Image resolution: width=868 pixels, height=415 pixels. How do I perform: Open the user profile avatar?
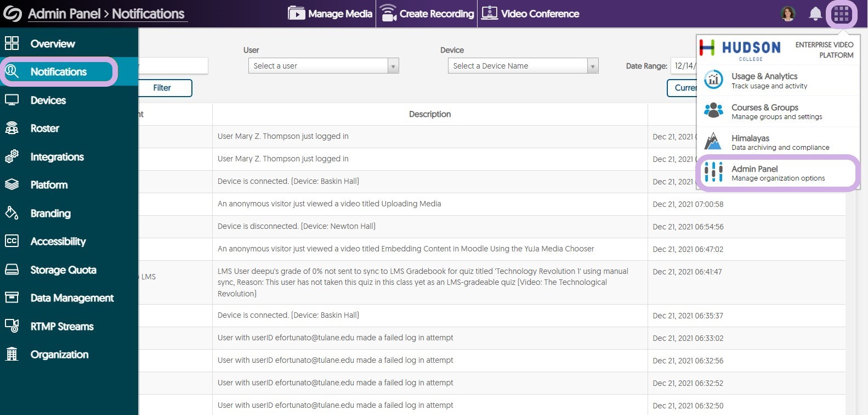pyautogui.click(x=788, y=14)
